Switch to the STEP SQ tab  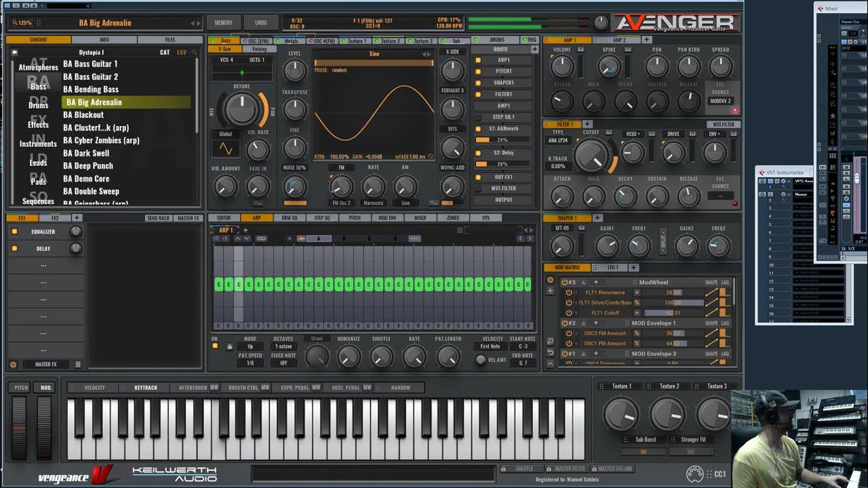[322, 218]
